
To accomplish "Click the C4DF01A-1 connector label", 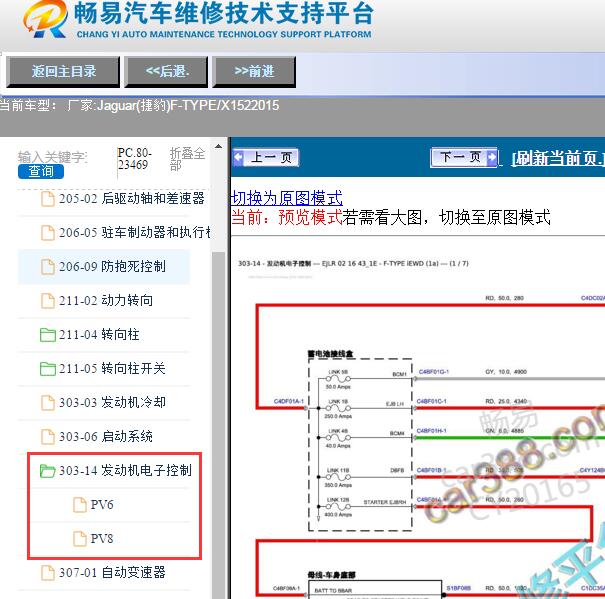I will tap(289, 401).
